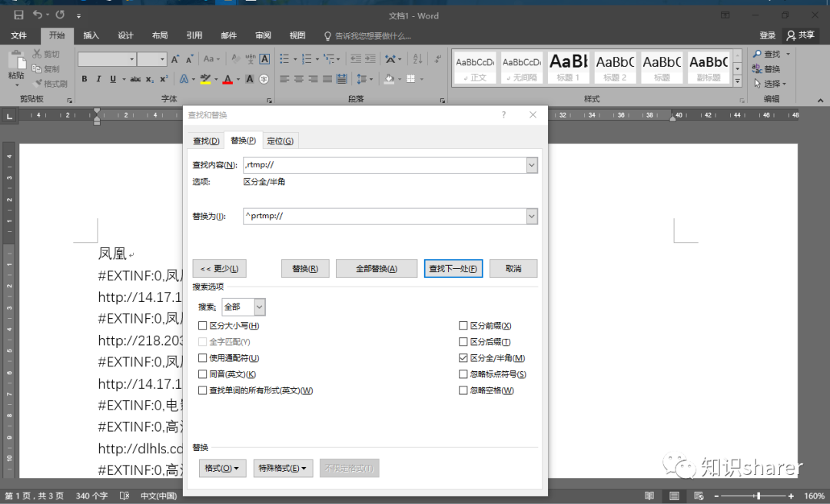This screenshot has width=830, height=504.
Task: Click the 全部替换 button
Action: click(377, 268)
